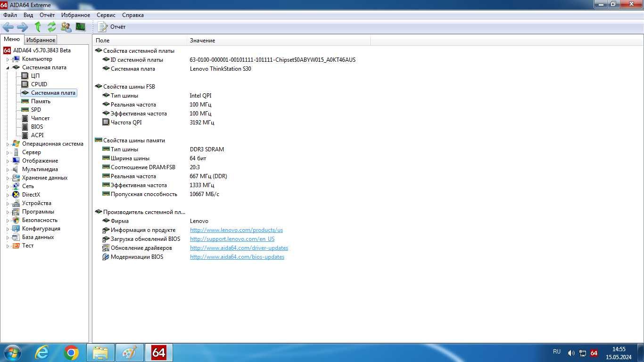644x362 pixels.
Task: Refresh the page with the green circular arrows
Action: point(51,27)
